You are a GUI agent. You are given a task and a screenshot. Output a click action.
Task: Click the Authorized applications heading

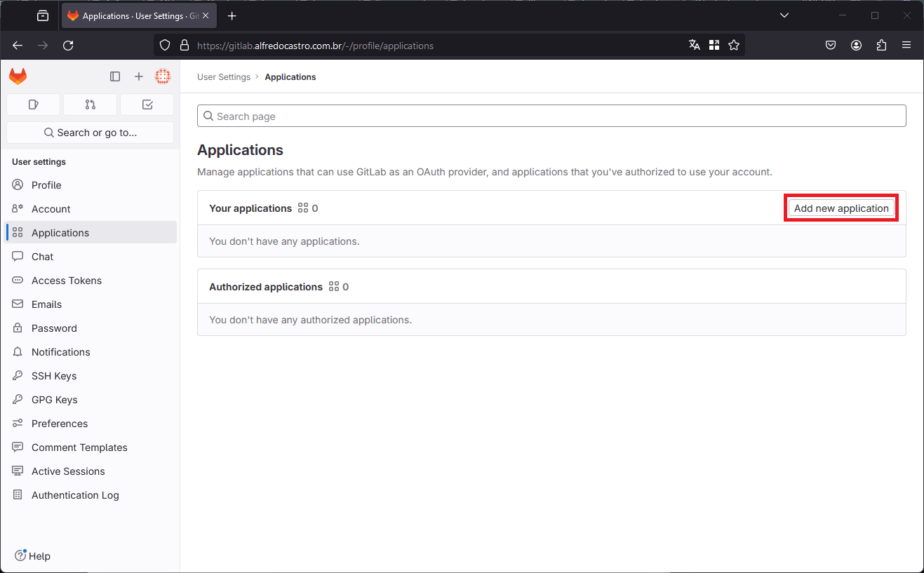[x=266, y=287]
